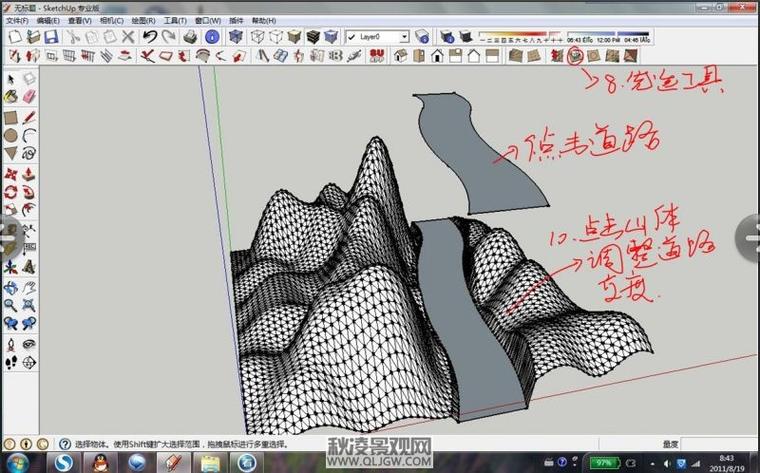Viewport: 760px width, 473px height.
Task: Expand the Layer0 dropdown arrow
Action: click(x=404, y=37)
